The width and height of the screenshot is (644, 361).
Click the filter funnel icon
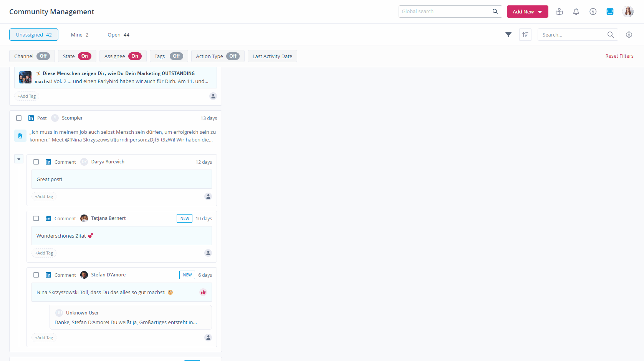click(508, 35)
